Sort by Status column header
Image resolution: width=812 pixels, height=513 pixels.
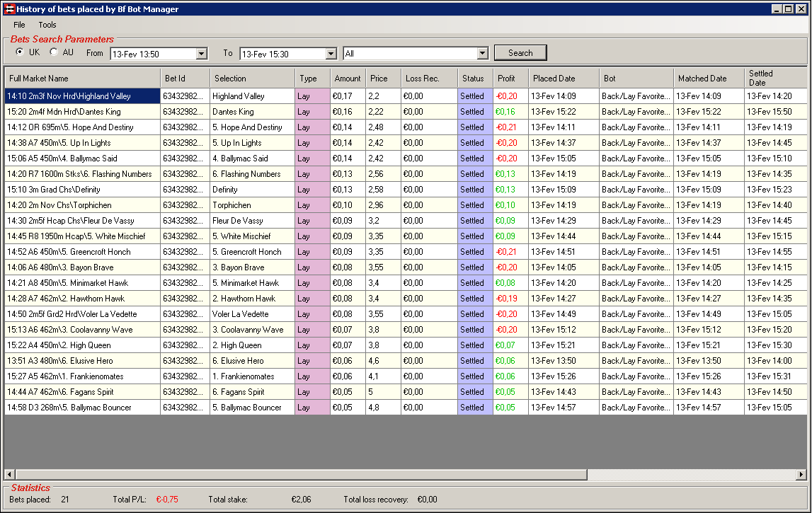pos(476,78)
